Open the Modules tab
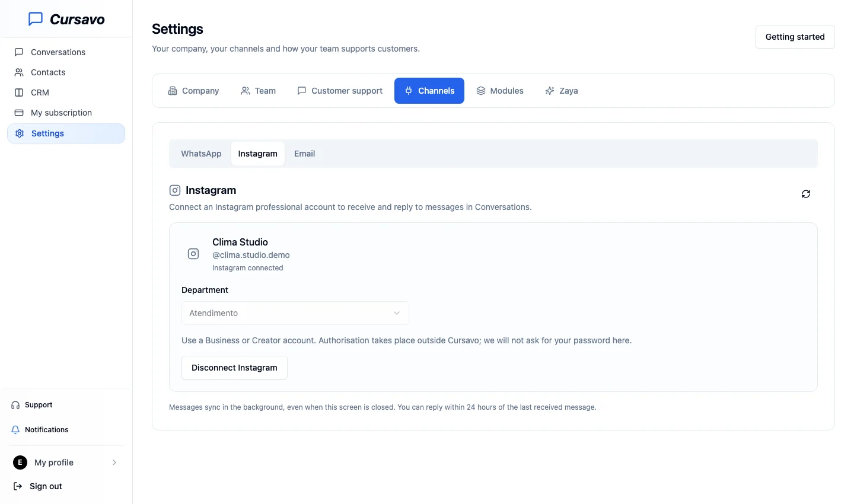 coord(500,91)
